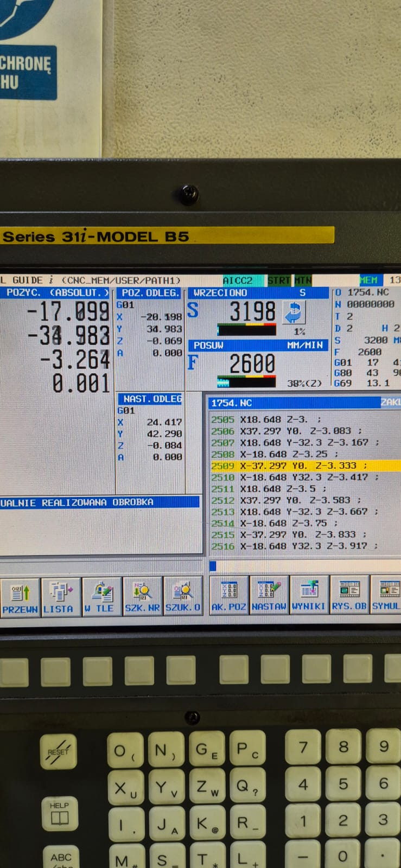Select the POZYC. (ABSOLUT.) panel header
The width and height of the screenshot is (401, 868).
coord(56,292)
